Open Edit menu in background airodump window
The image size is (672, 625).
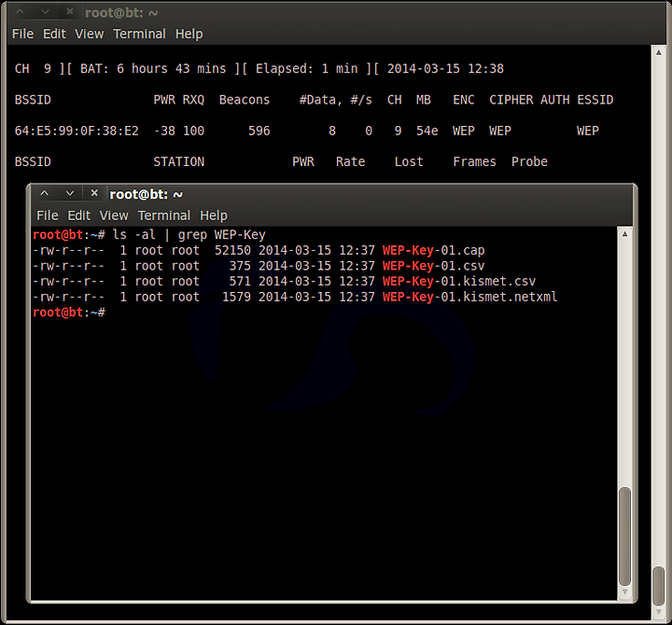click(54, 34)
